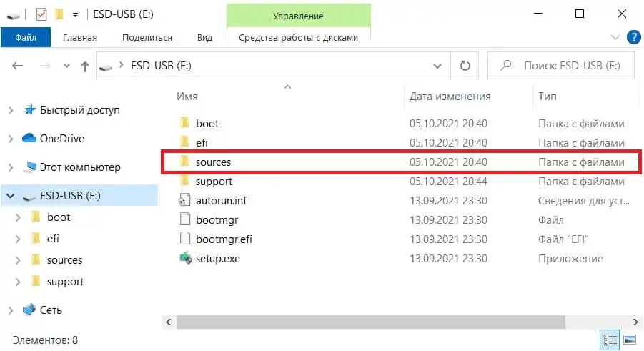
Task: Switch to the details view layout
Action: point(610,340)
